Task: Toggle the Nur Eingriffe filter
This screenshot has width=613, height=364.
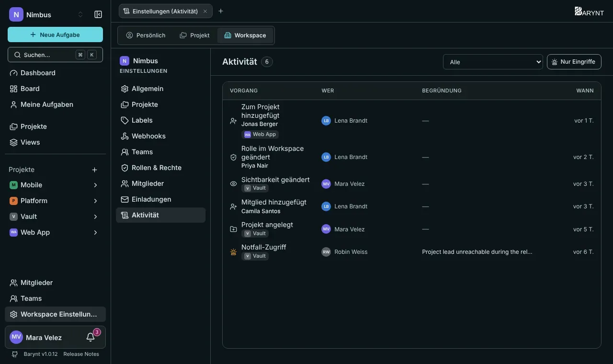Action: (574, 62)
